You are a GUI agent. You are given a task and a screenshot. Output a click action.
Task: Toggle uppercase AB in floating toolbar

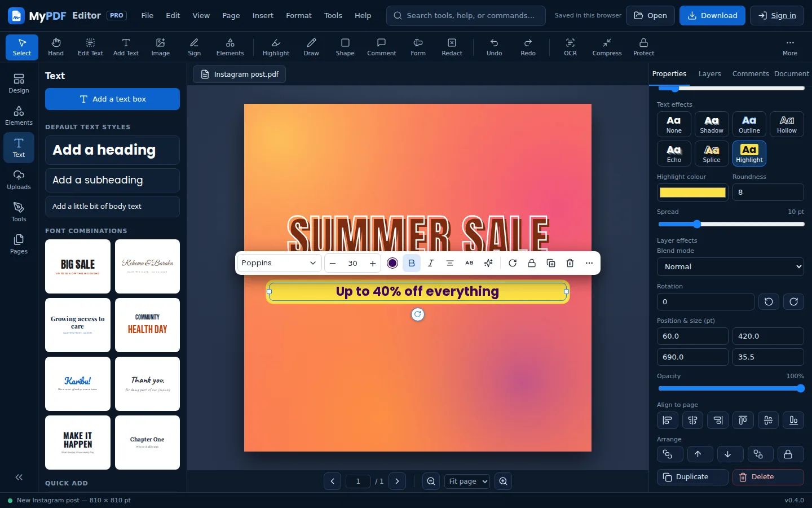[x=469, y=263]
